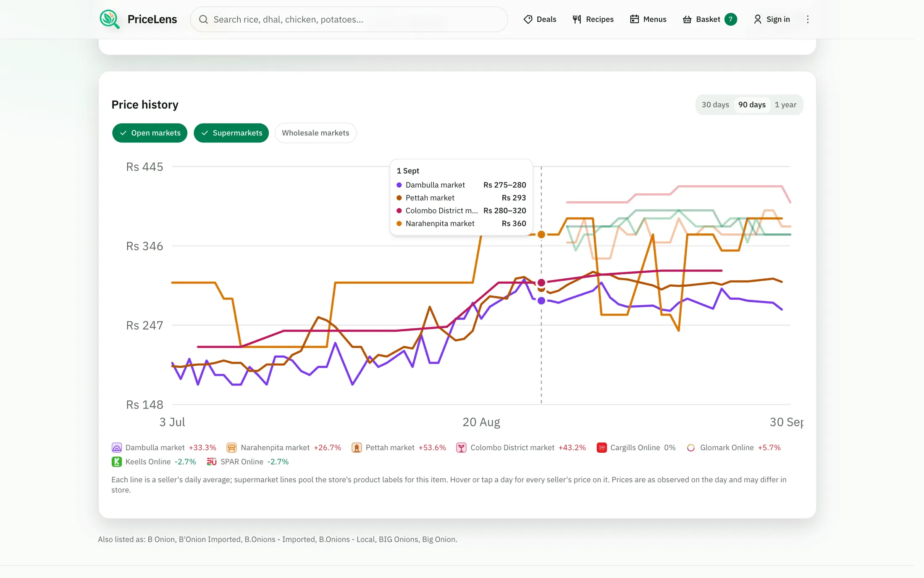Toggle off the Supermarkets filter
The width and height of the screenshot is (924, 578).
tap(231, 133)
